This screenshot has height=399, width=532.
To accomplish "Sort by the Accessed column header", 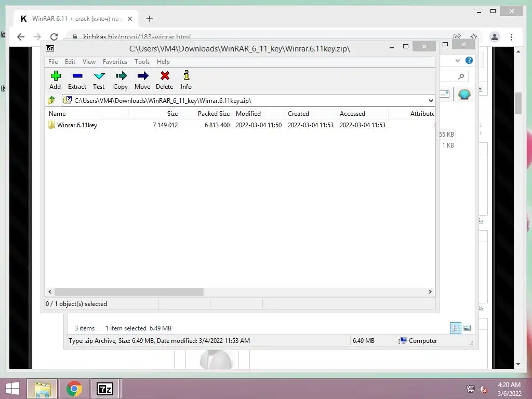I will [362, 114].
